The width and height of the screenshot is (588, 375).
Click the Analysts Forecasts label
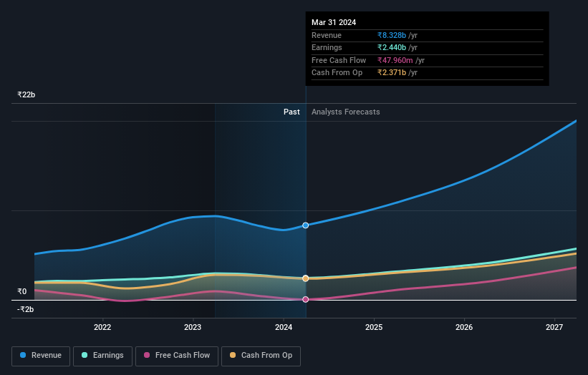click(x=346, y=112)
